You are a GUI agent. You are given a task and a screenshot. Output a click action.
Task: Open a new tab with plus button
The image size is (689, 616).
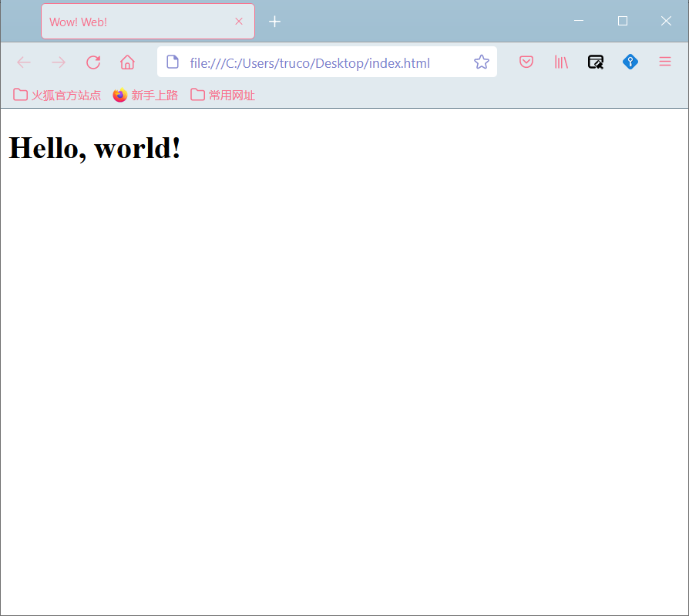pos(274,22)
